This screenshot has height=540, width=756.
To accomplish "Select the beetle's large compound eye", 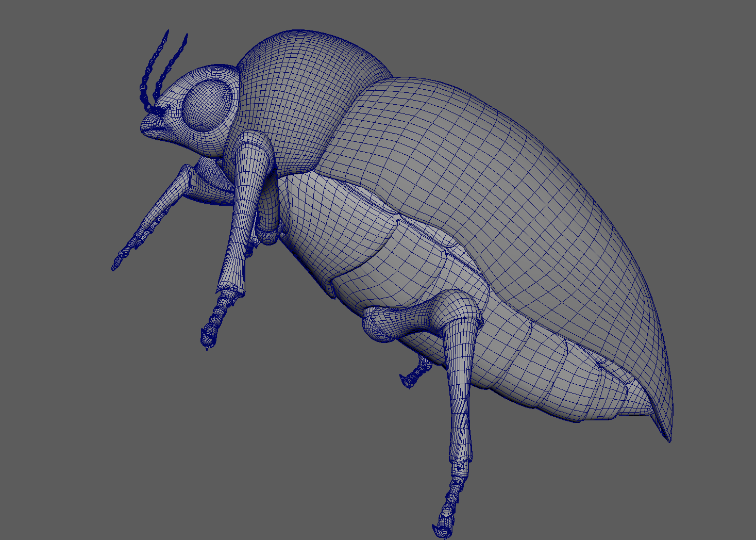I will click(x=207, y=105).
